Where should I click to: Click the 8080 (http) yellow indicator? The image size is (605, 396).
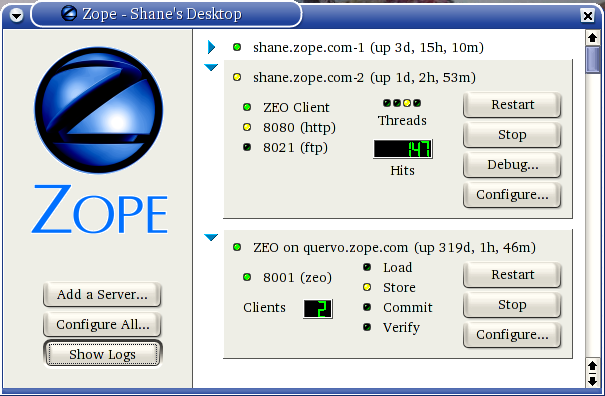[247, 127]
